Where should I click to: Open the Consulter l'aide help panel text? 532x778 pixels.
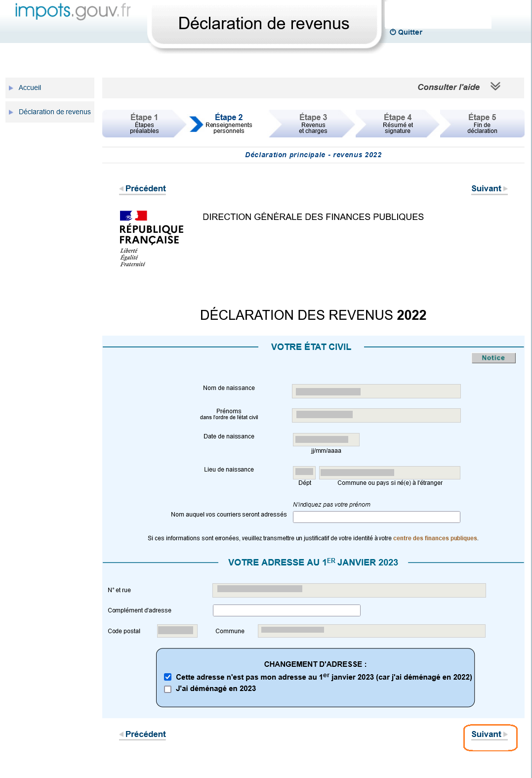pos(448,87)
